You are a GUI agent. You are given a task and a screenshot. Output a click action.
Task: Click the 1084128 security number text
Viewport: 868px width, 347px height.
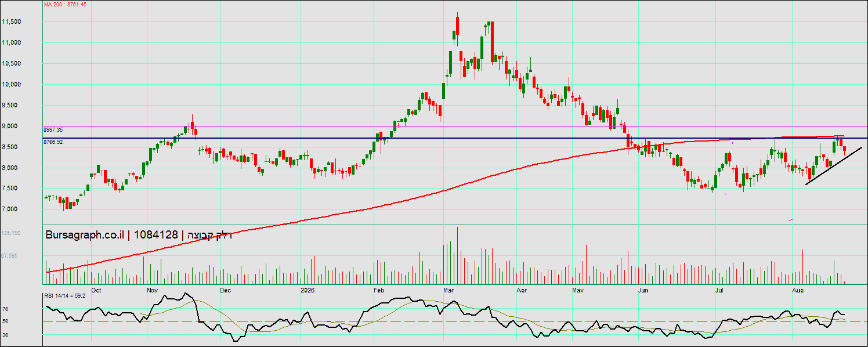pyautogui.click(x=155, y=234)
